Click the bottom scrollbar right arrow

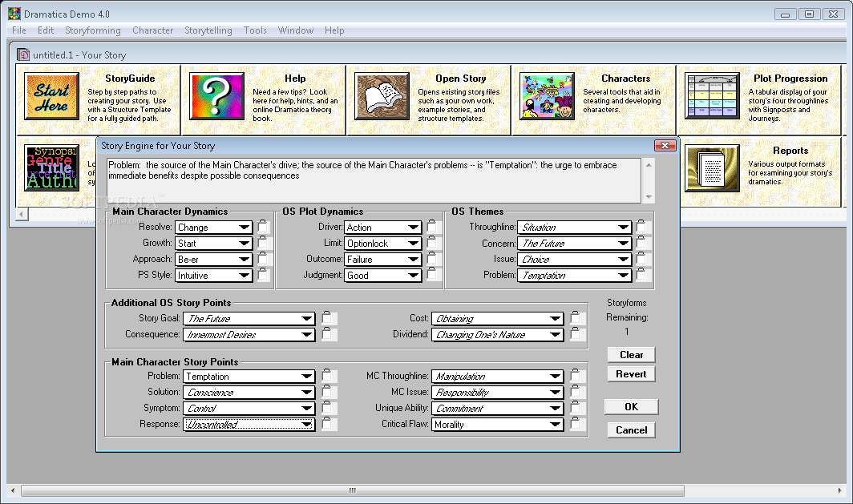839,490
